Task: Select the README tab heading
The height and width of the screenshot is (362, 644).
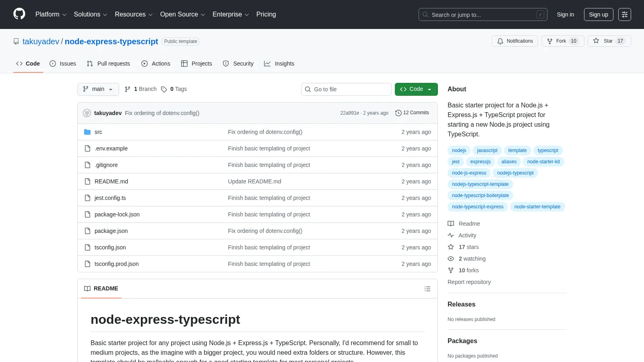Action: [101, 289]
